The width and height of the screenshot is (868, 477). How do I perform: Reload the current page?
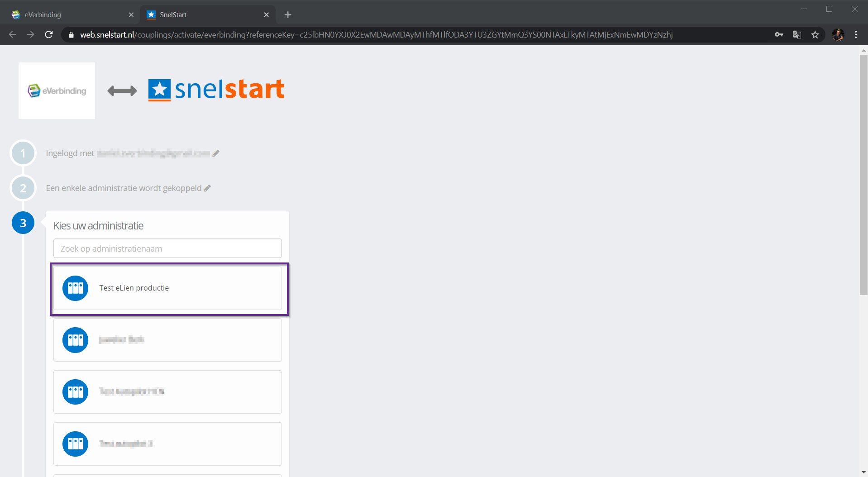pyautogui.click(x=49, y=34)
